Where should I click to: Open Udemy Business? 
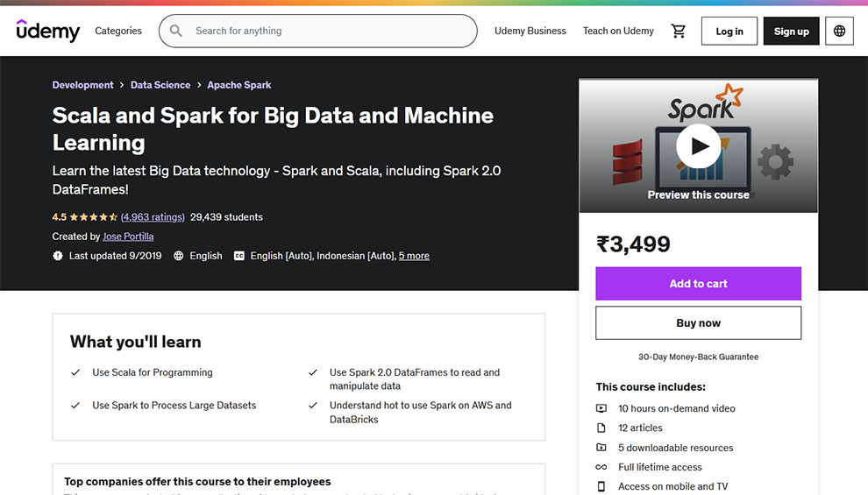click(x=530, y=31)
